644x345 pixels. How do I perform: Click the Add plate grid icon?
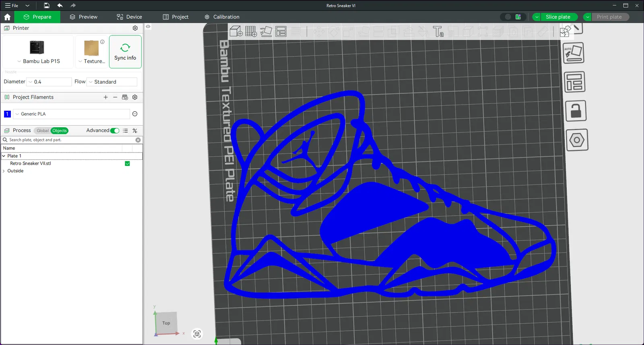tap(251, 31)
